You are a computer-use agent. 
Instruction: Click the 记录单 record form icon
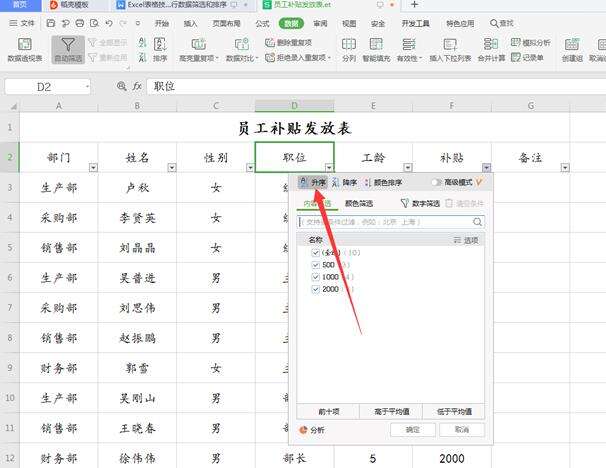527,58
